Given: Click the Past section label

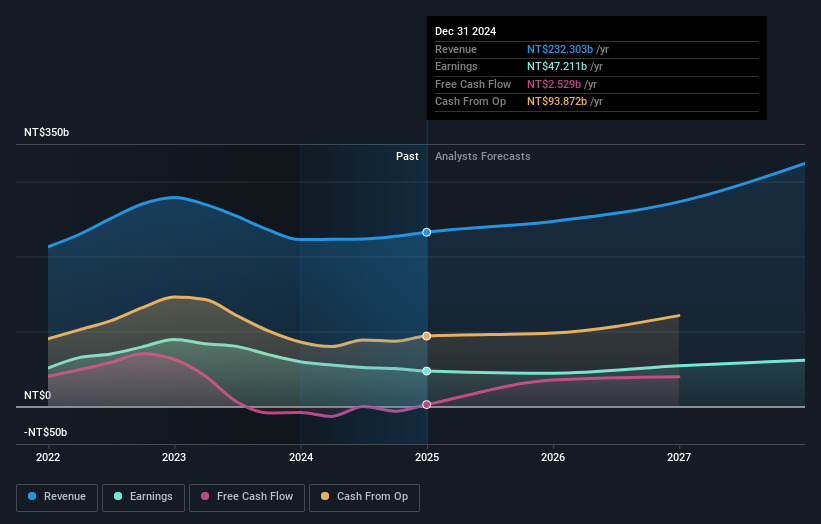Looking at the screenshot, I should tap(407, 156).
